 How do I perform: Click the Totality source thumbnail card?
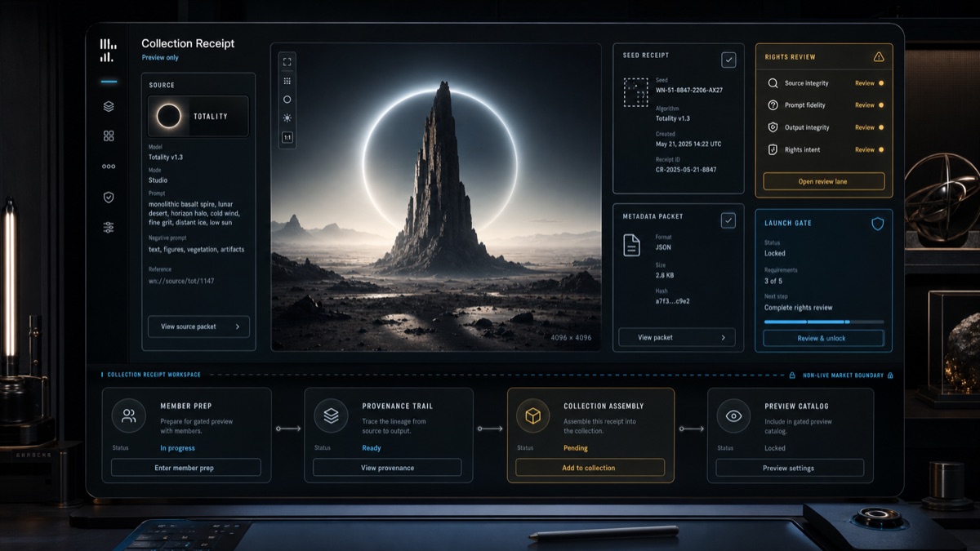click(198, 116)
